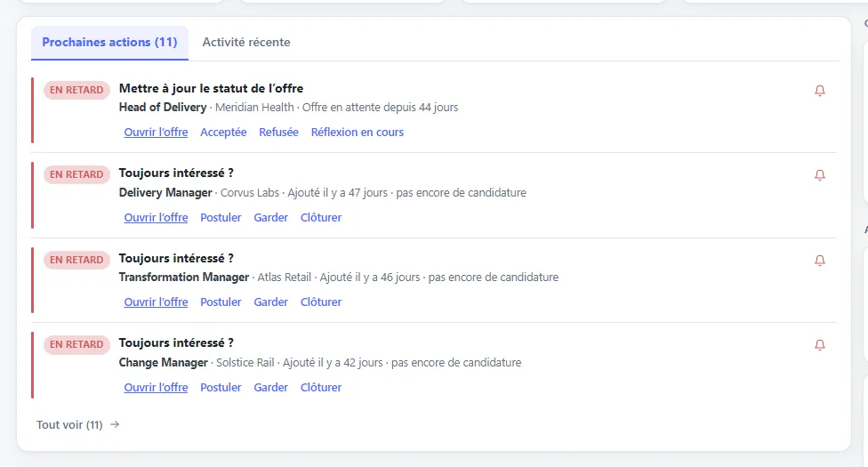Click Garder for Transformation Manager
The width and height of the screenshot is (868, 467).
click(x=270, y=302)
